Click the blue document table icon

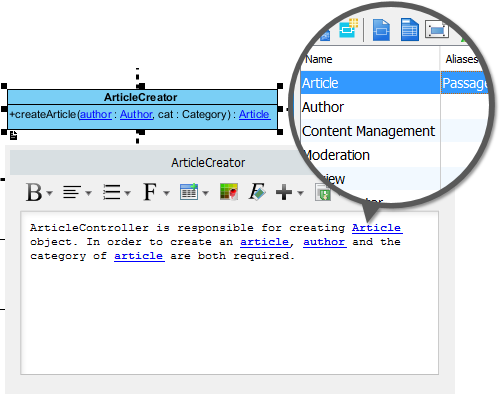(x=410, y=30)
